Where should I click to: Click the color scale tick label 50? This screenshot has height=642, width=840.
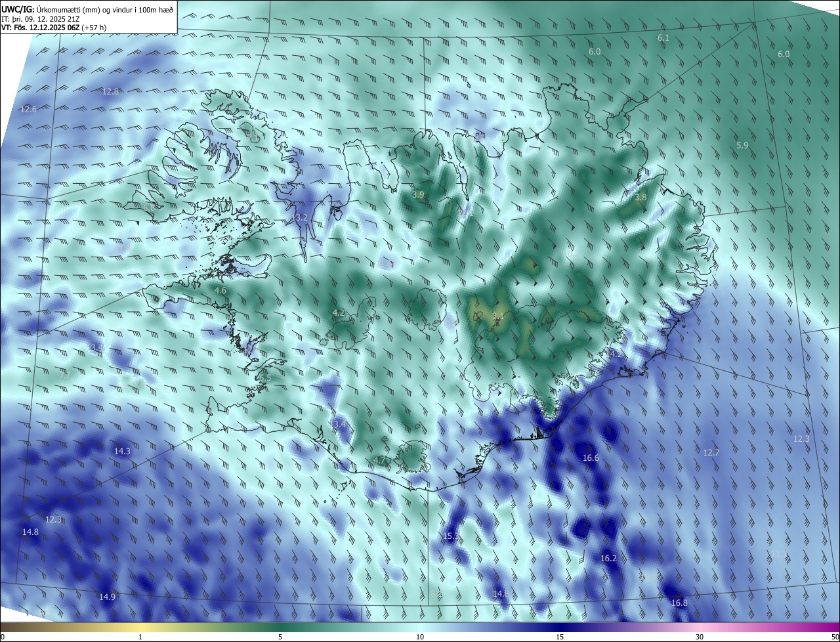[835, 637]
